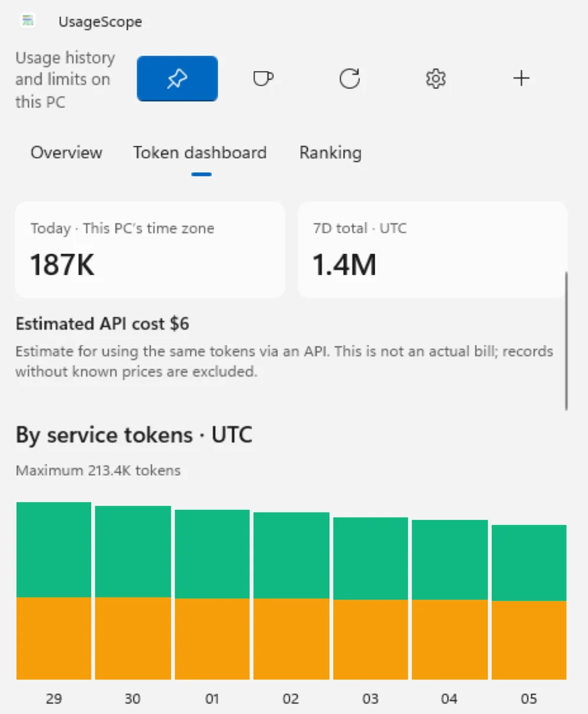Screen dimensions: 588x714
Task: Click the 05 date axis label
Action: coord(529,699)
